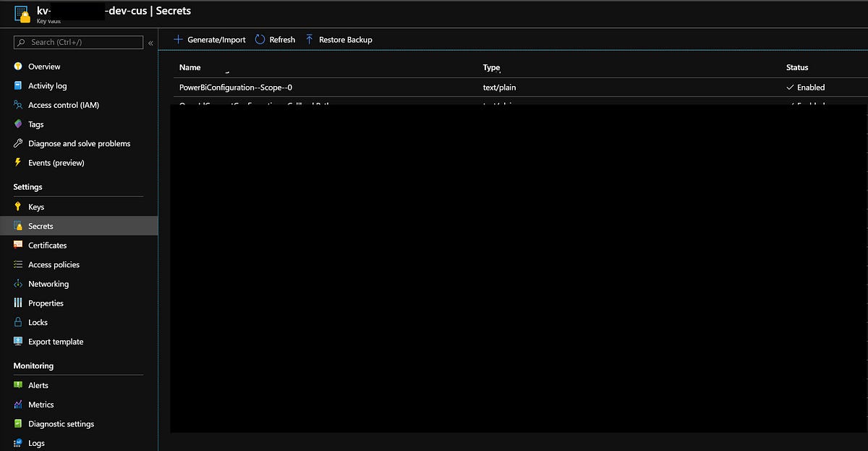Screen dimensions: 868x451
Task: Open the Keys section in the sidebar
Action: (x=36, y=206)
